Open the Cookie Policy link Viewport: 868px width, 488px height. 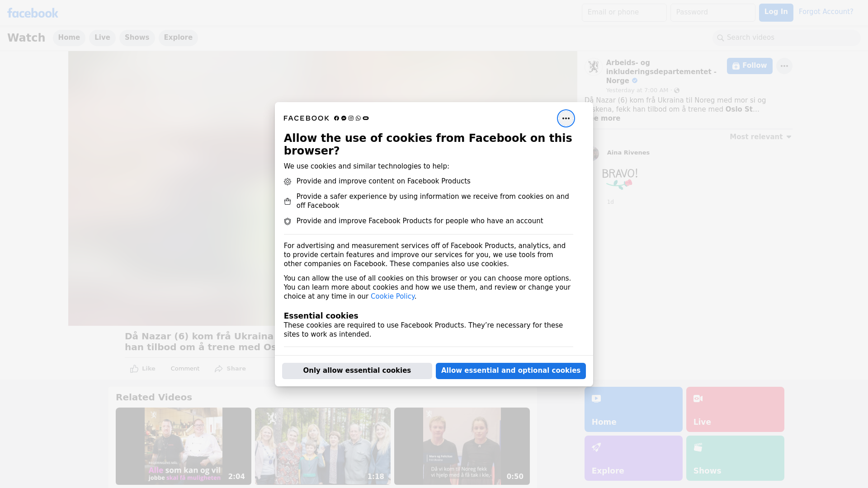pos(392,296)
